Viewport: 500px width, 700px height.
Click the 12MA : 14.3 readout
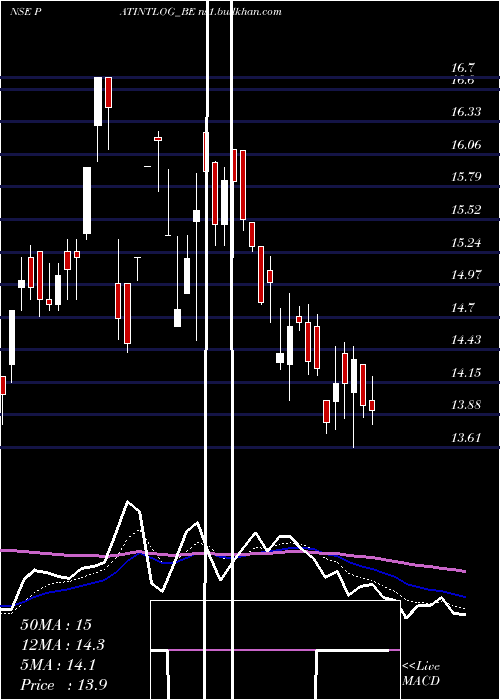point(63,645)
